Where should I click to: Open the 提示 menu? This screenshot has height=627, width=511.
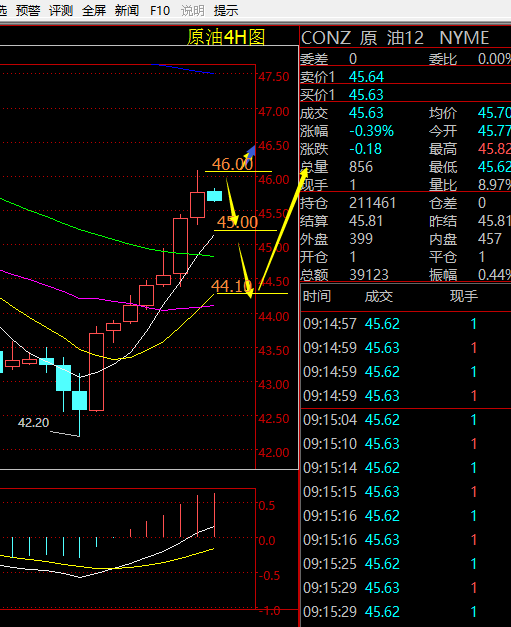pos(226,10)
